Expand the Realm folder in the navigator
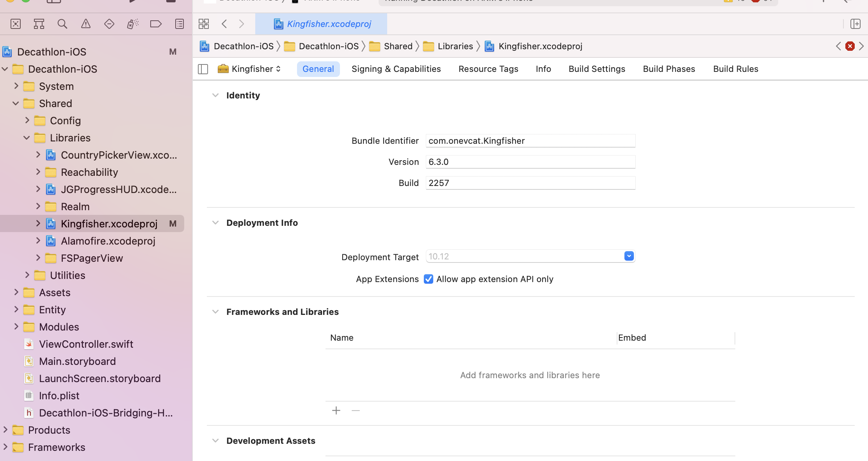868x461 pixels. click(x=38, y=206)
